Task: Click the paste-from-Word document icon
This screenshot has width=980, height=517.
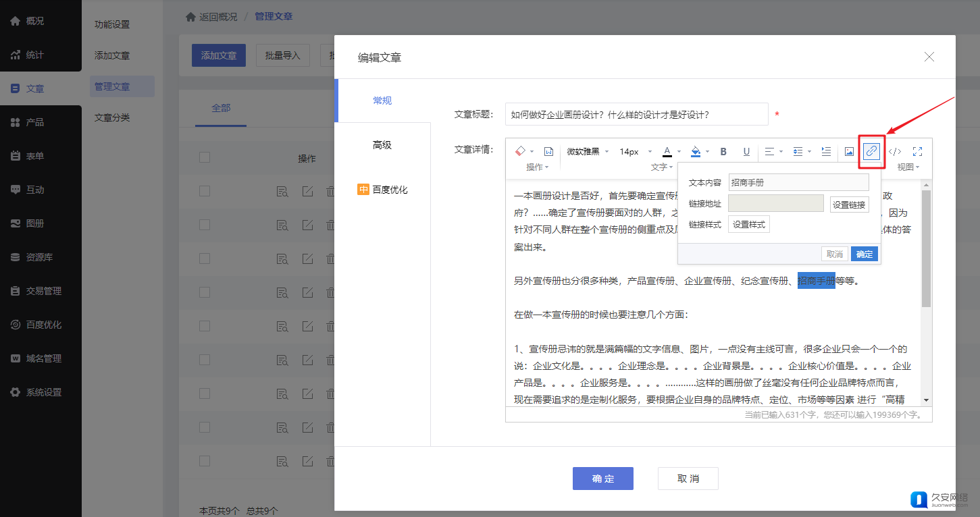Action: click(x=549, y=152)
